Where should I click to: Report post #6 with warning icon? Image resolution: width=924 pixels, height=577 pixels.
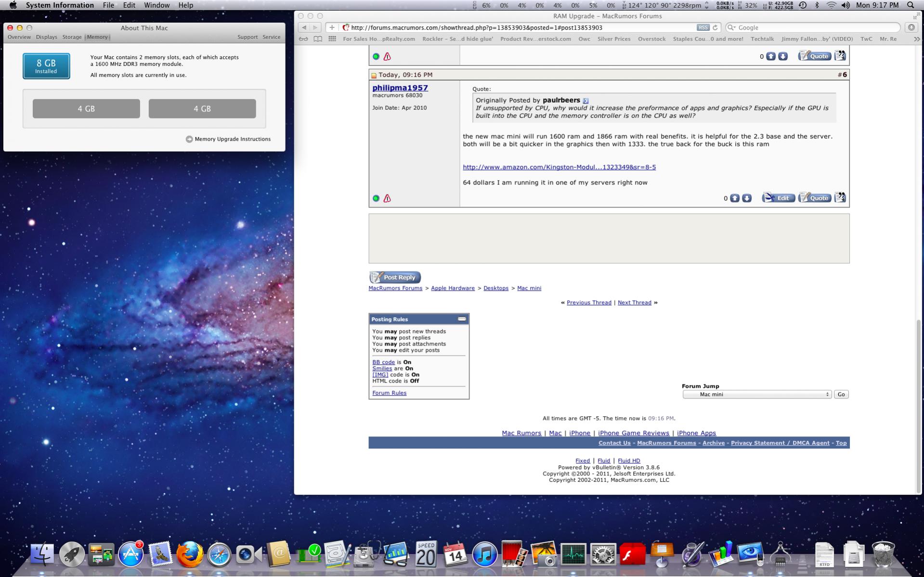click(387, 198)
